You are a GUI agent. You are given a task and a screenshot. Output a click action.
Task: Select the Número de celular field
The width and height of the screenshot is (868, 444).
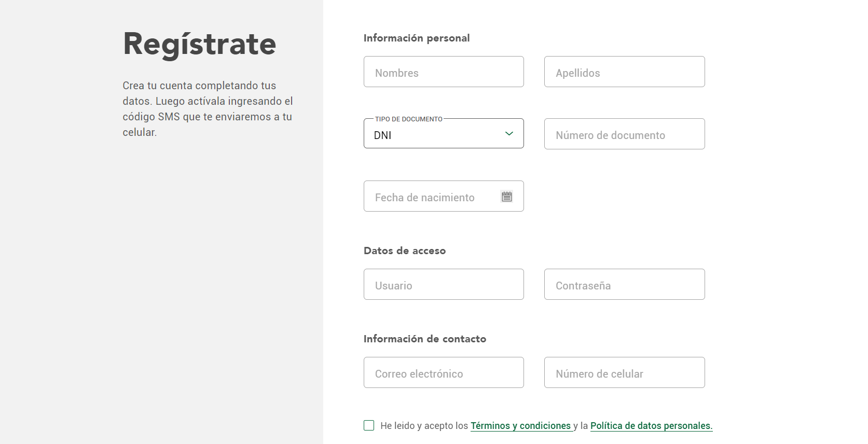pyautogui.click(x=624, y=372)
